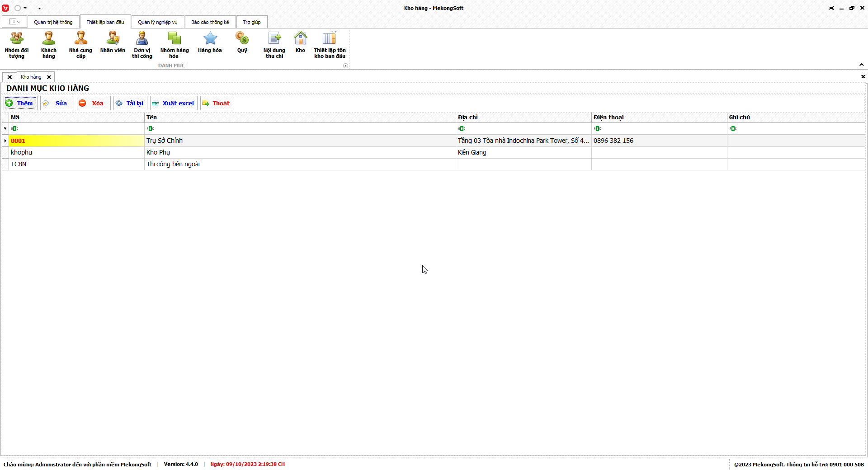Click the Thêm button
This screenshot has width=868, height=470.
click(20, 103)
